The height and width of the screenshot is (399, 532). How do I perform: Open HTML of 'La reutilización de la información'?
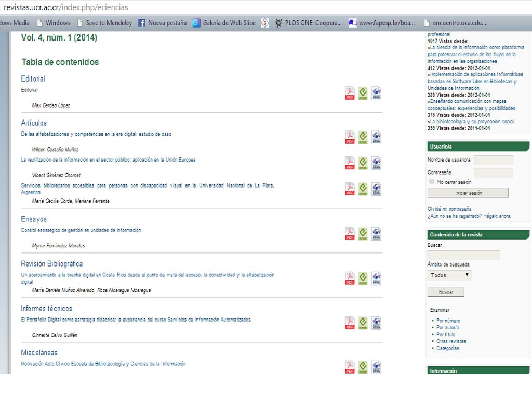pos(376,163)
